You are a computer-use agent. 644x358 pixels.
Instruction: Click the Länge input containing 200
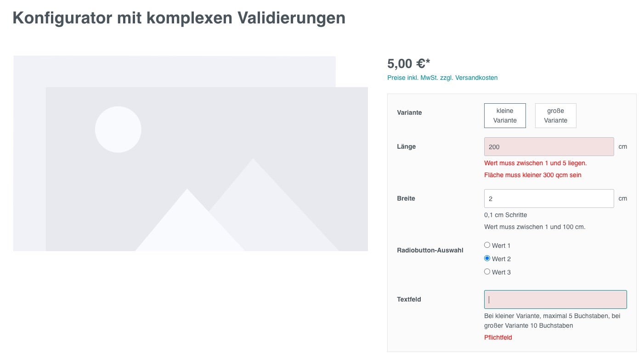click(549, 147)
